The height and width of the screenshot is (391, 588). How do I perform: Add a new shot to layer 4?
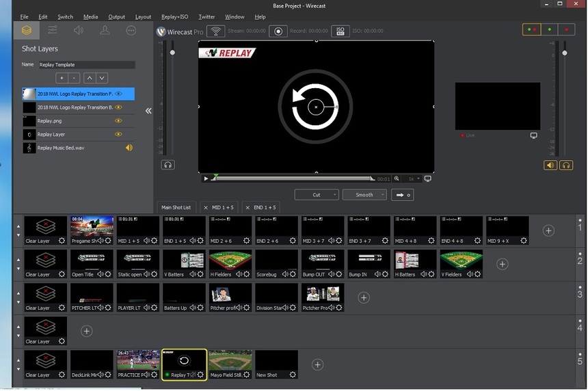coord(87,331)
